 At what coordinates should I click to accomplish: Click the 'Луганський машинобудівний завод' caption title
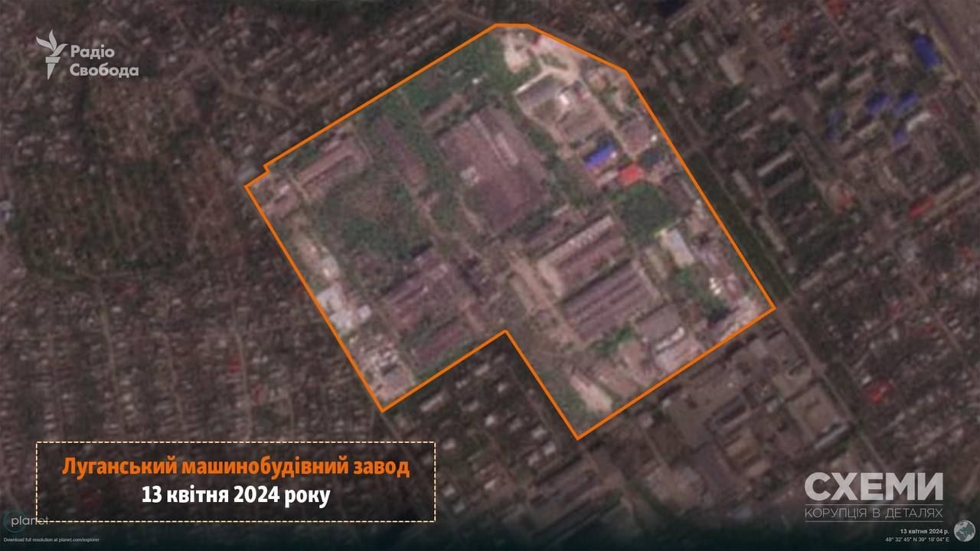tap(235, 468)
